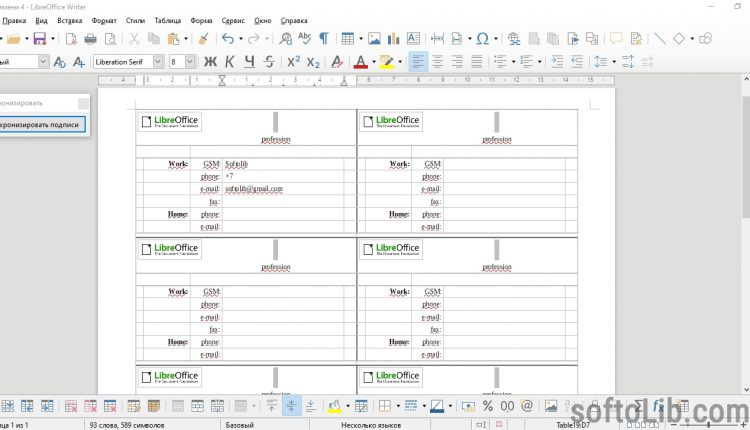Toggle Align Left
Image resolution: width=750 pixels, height=430 pixels.
418,61
